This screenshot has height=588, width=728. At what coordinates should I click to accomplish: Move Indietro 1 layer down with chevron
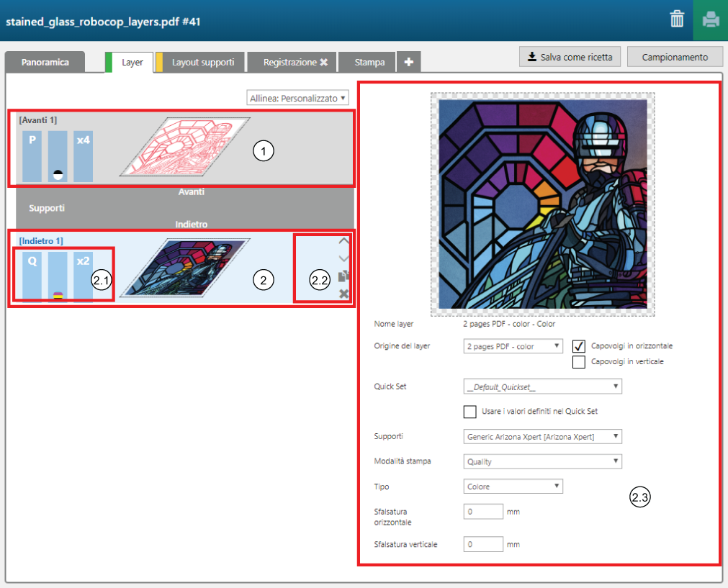(x=343, y=258)
